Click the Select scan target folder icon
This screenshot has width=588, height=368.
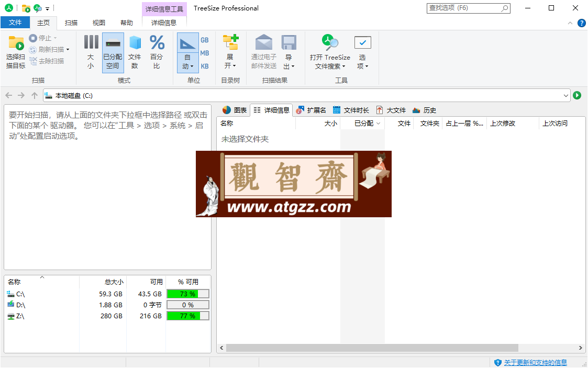click(x=16, y=43)
